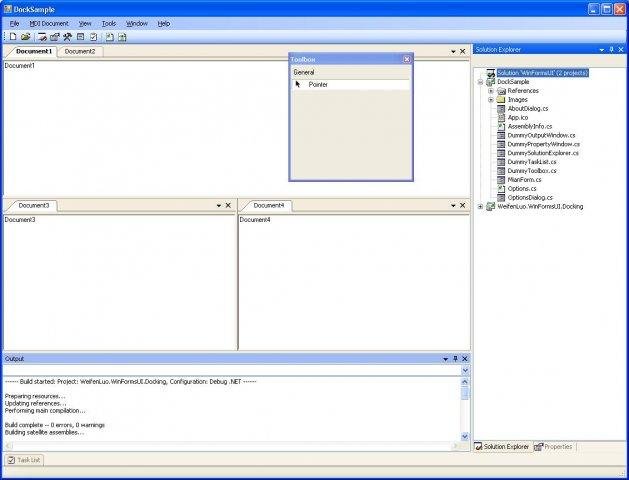Click the Solution icon at tree root

click(x=491, y=73)
